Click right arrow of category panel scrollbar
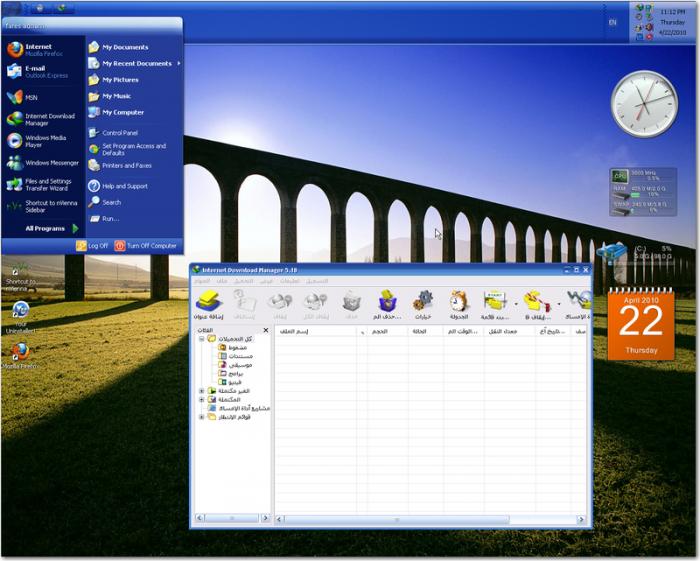 coord(265,518)
